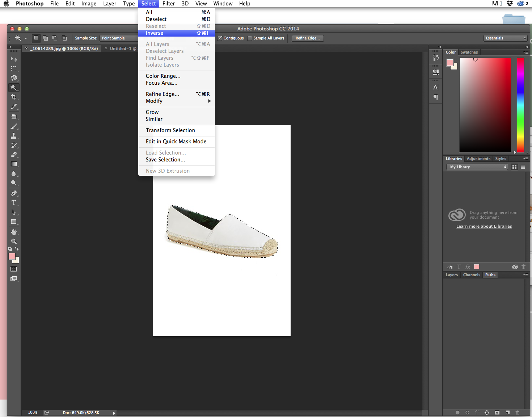
Task: Select the Rectangular Marquee tool
Action: coord(14,68)
